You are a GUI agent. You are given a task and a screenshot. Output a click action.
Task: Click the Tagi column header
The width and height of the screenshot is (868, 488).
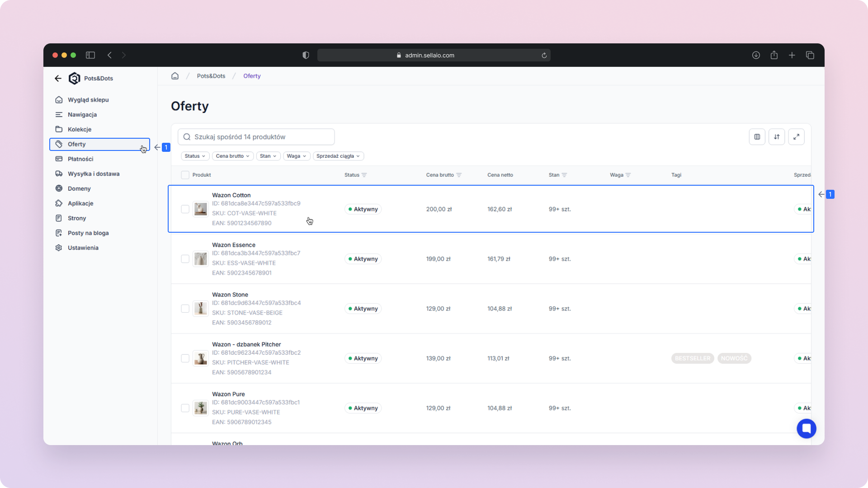click(x=676, y=175)
